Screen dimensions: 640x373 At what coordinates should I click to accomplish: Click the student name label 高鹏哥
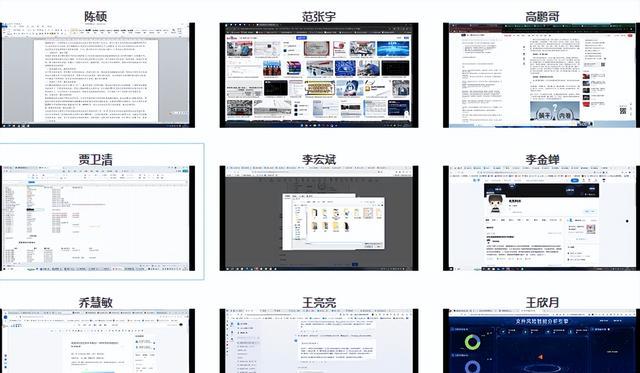point(542,16)
